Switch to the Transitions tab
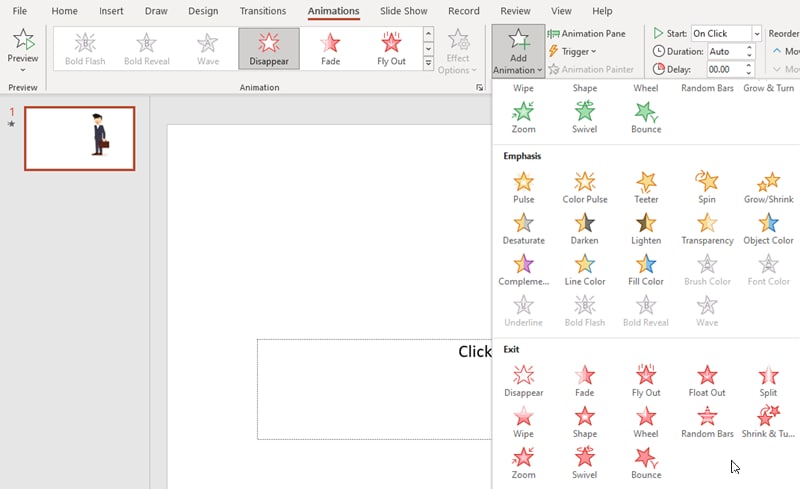This screenshot has height=489, width=800. [x=262, y=11]
